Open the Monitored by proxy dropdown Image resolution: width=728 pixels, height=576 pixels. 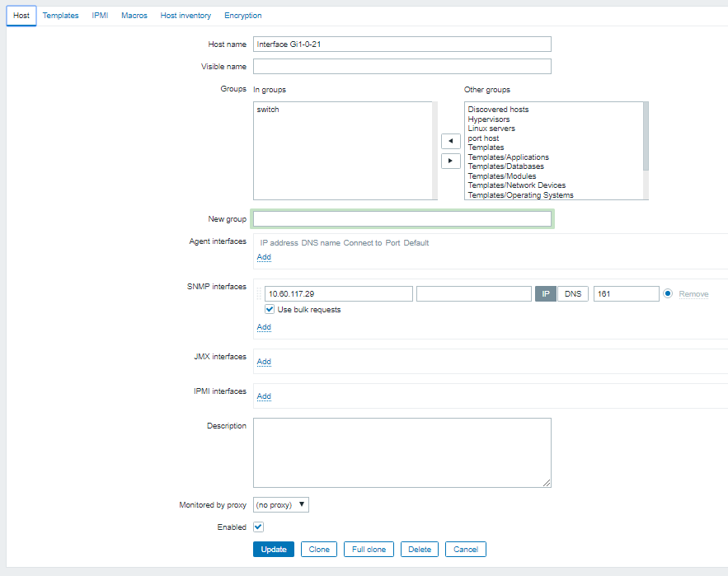(x=280, y=504)
